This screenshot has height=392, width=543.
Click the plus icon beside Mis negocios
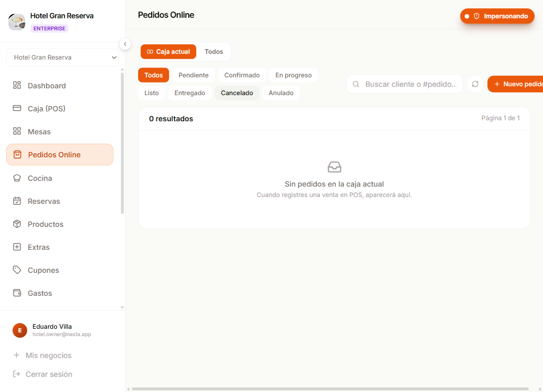pyautogui.click(x=16, y=355)
